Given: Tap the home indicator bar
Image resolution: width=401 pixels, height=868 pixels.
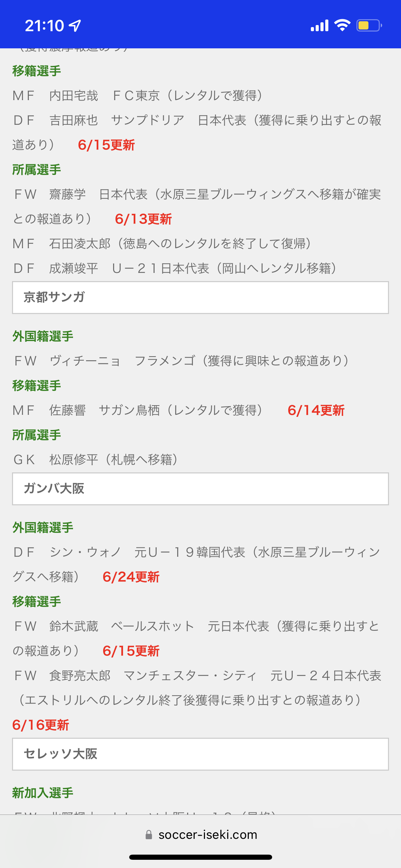Looking at the screenshot, I should [200, 857].
